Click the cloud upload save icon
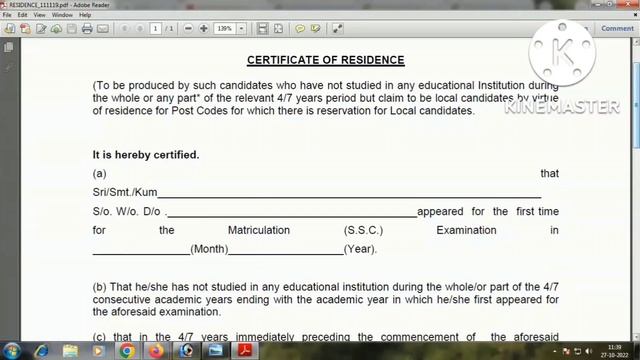This screenshot has width=640, height=360. tap(56, 29)
